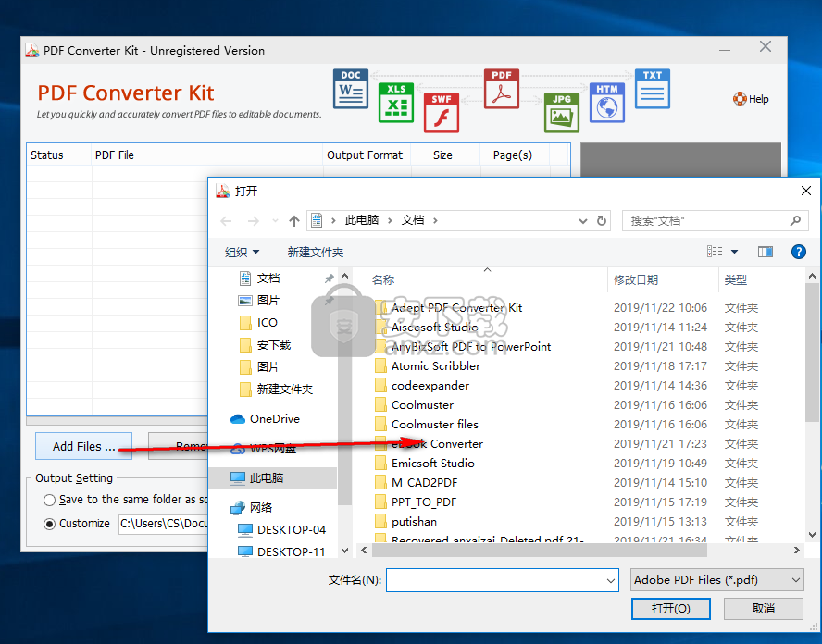Select M_CAD2PDF folder

pos(424,483)
